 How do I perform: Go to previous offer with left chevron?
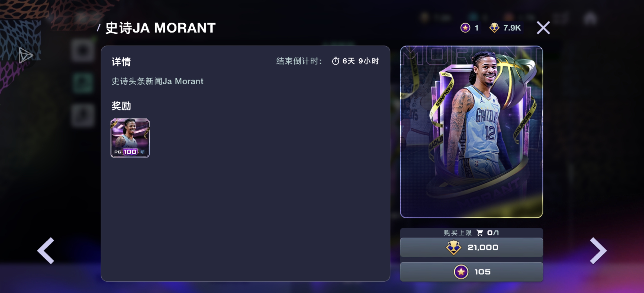pos(46,251)
